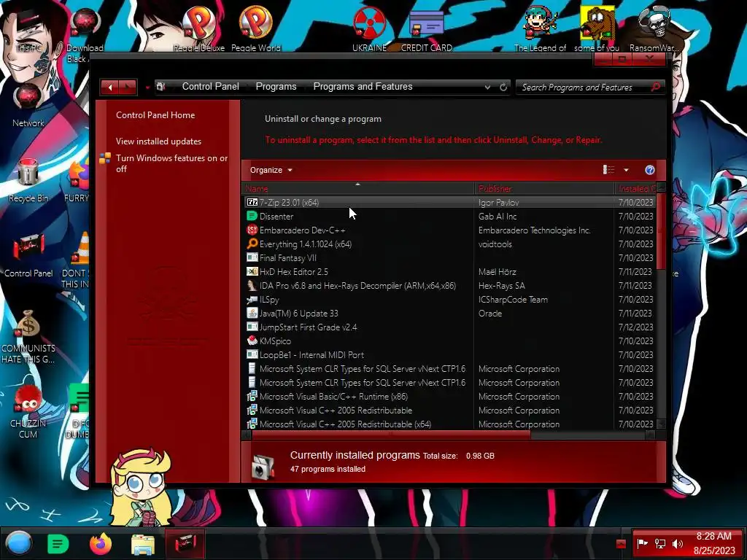The height and width of the screenshot is (560, 747).
Task: Open the CREDIT CARD desktop icon
Action: click(426, 28)
